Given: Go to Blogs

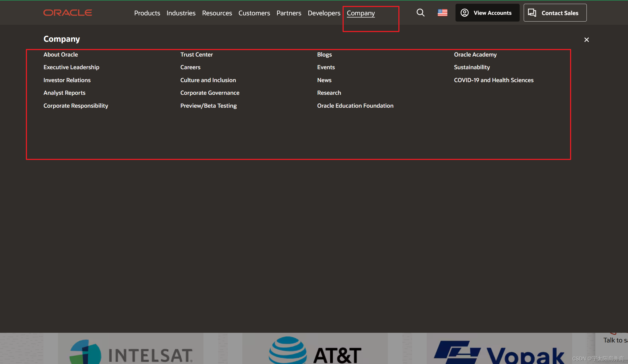Looking at the screenshot, I should 325,54.
